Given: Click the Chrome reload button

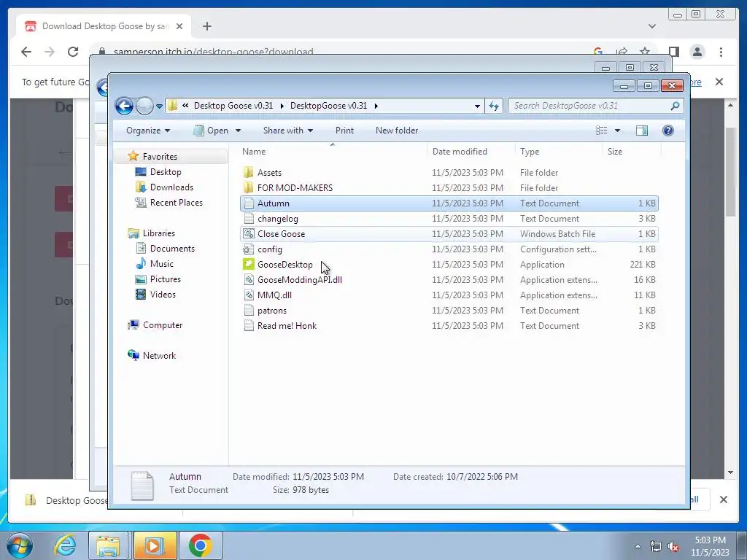Looking at the screenshot, I should pos(73,52).
